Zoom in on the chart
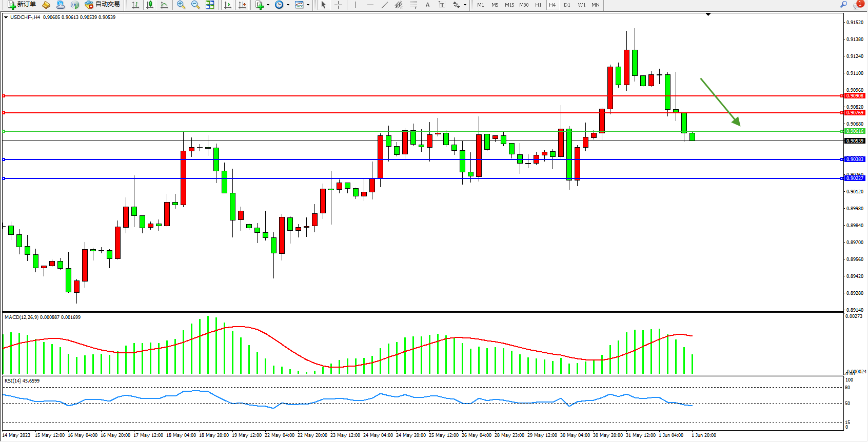The height and width of the screenshot is (442, 868). 181,5
